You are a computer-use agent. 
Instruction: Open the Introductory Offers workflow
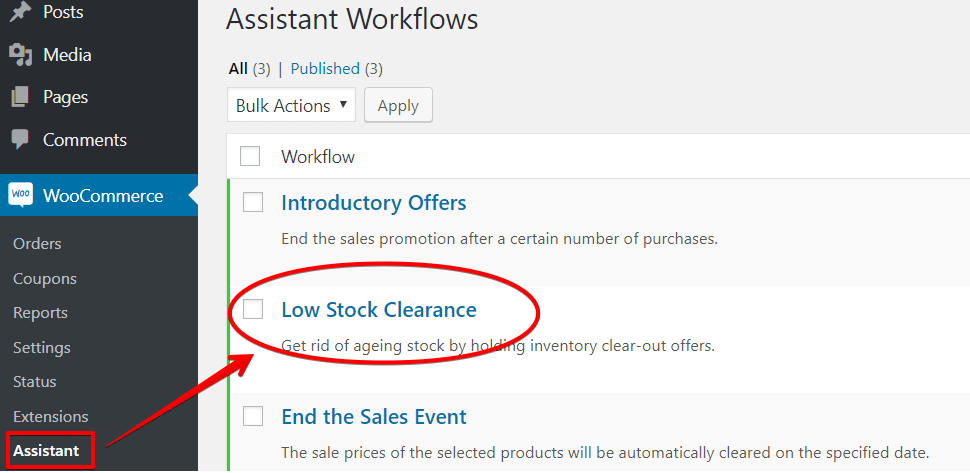pyautogui.click(x=374, y=202)
